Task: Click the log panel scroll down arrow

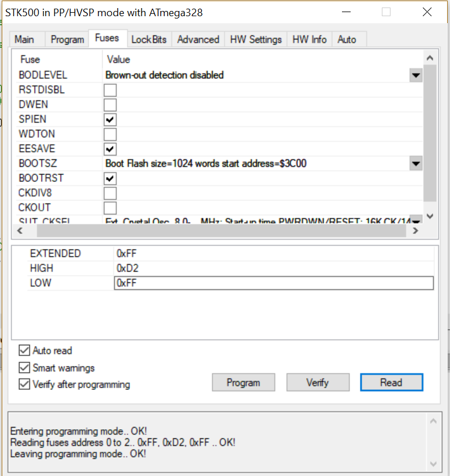Action: 433,464
